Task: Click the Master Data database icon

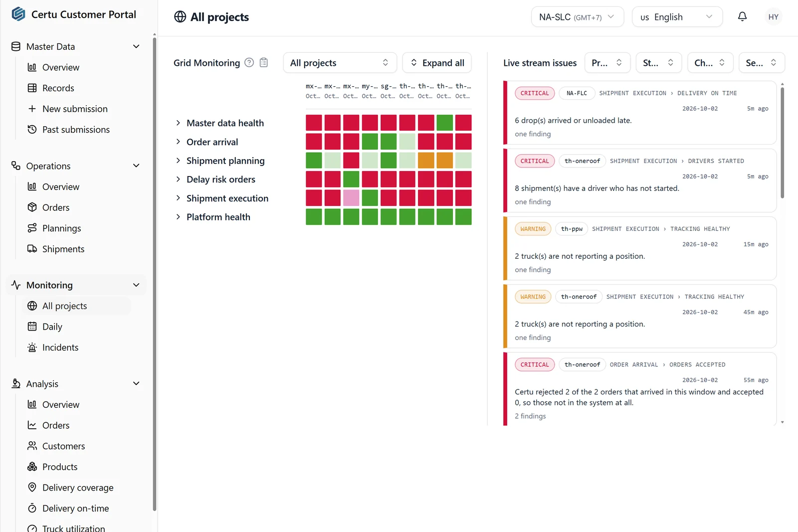Action: tap(16, 46)
